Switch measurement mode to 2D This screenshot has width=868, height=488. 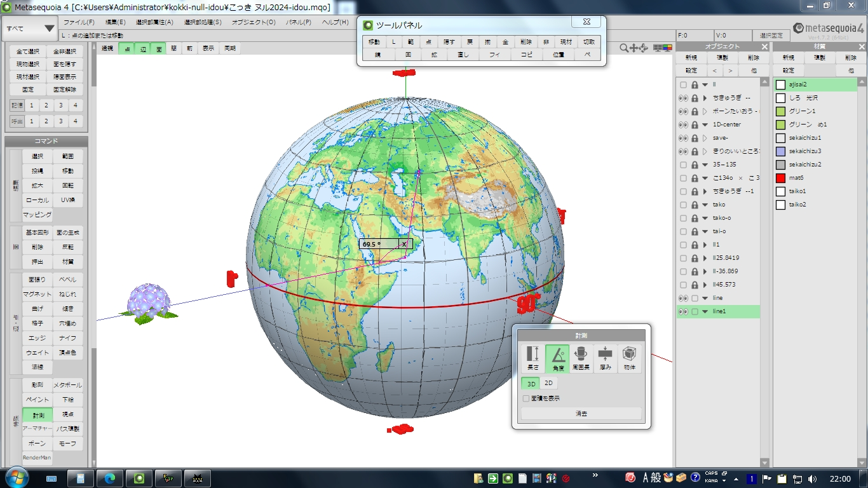(x=548, y=383)
